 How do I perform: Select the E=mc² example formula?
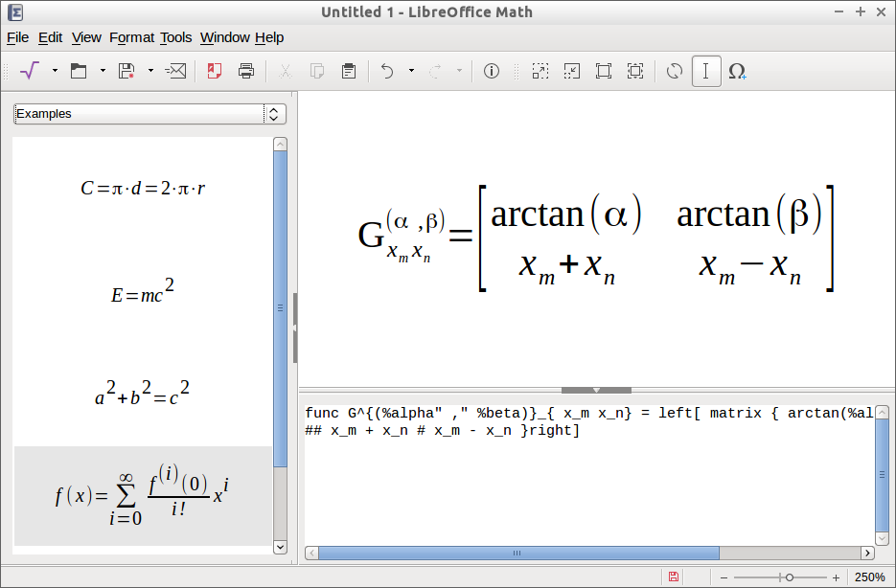(143, 292)
